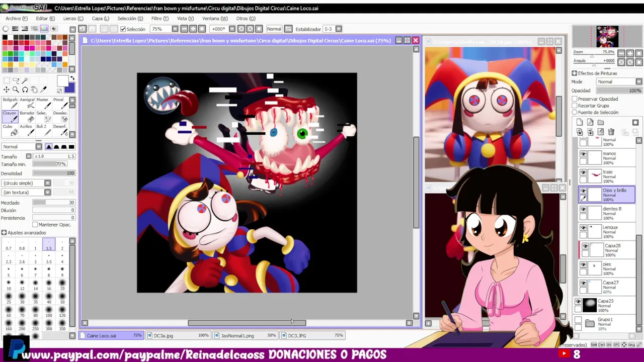This screenshot has height=362, width=644.
Task: Click the undo arrow in toolbar
Action: (83, 29)
